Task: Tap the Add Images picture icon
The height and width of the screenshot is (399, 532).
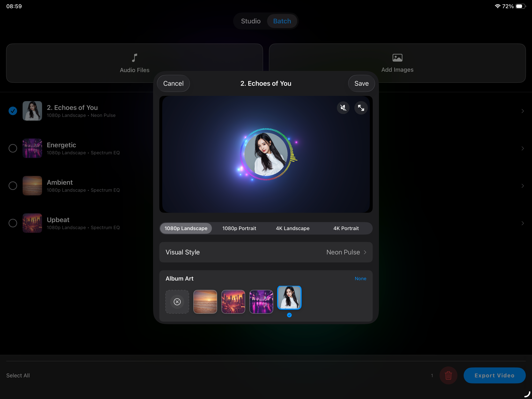Action: pyautogui.click(x=397, y=57)
